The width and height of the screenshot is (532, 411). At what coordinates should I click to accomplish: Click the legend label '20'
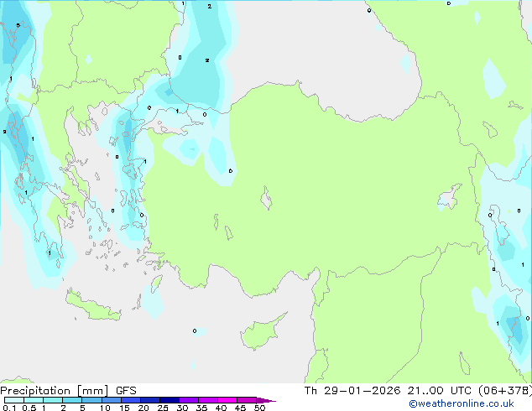pyautogui.click(x=143, y=408)
